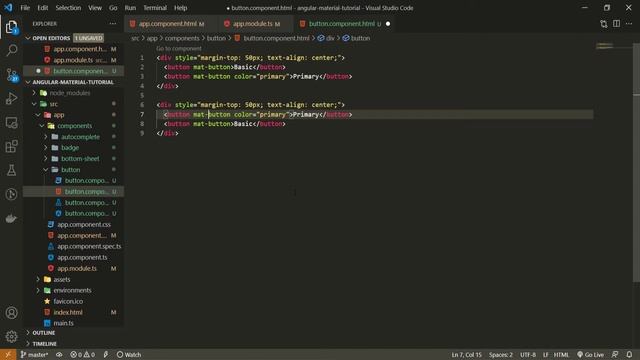
Task: Open favicon.ico in explorer
Action: [x=68, y=301]
